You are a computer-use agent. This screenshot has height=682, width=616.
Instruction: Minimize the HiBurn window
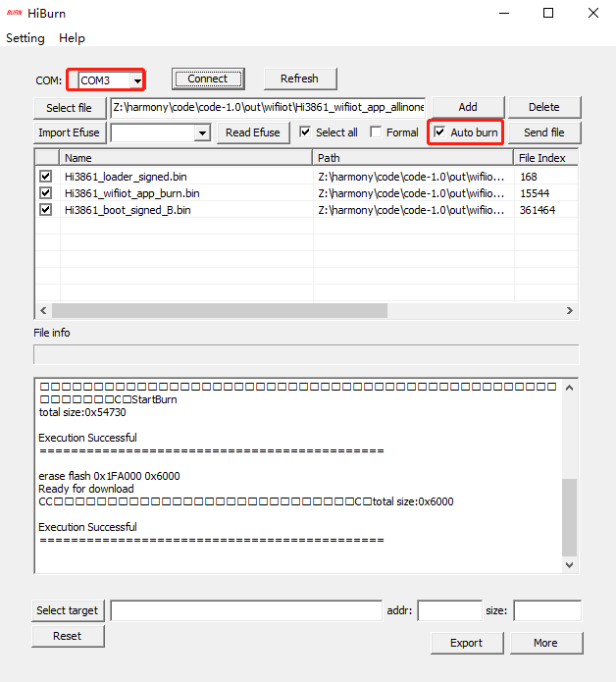tap(504, 13)
